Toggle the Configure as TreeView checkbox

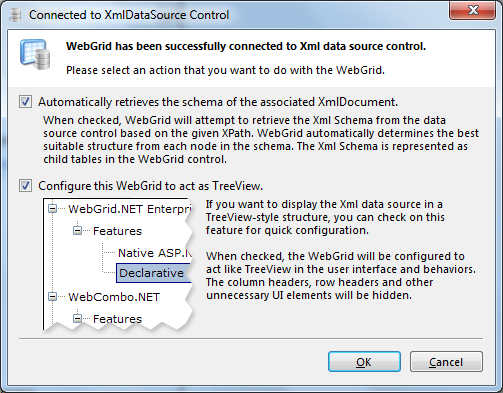click(25, 186)
